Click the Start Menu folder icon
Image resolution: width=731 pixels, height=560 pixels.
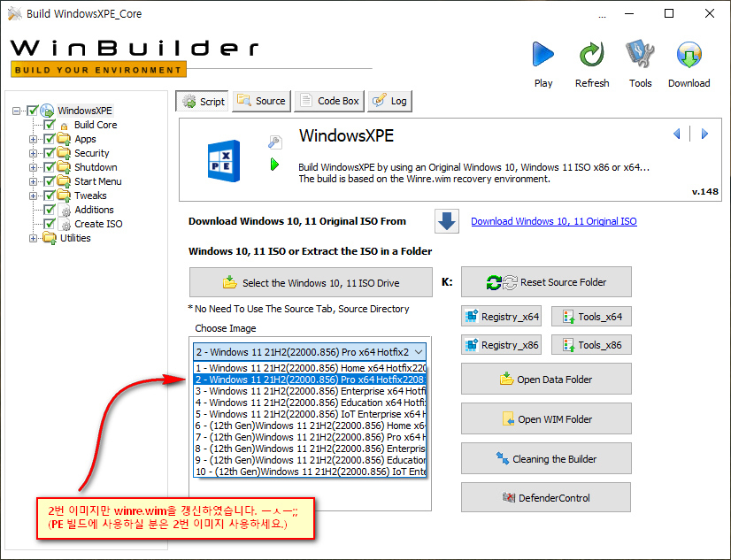coord(64,181)
